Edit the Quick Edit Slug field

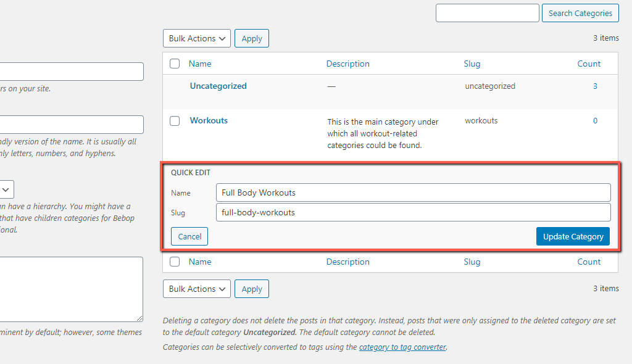coord(413,212)
